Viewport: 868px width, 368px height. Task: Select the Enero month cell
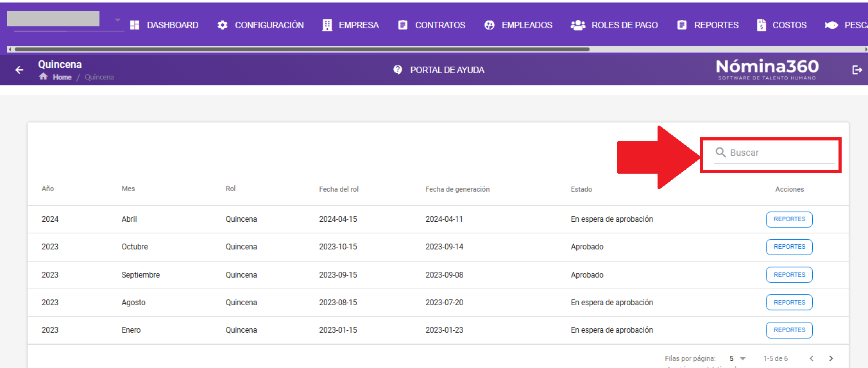tap(131, 330)
